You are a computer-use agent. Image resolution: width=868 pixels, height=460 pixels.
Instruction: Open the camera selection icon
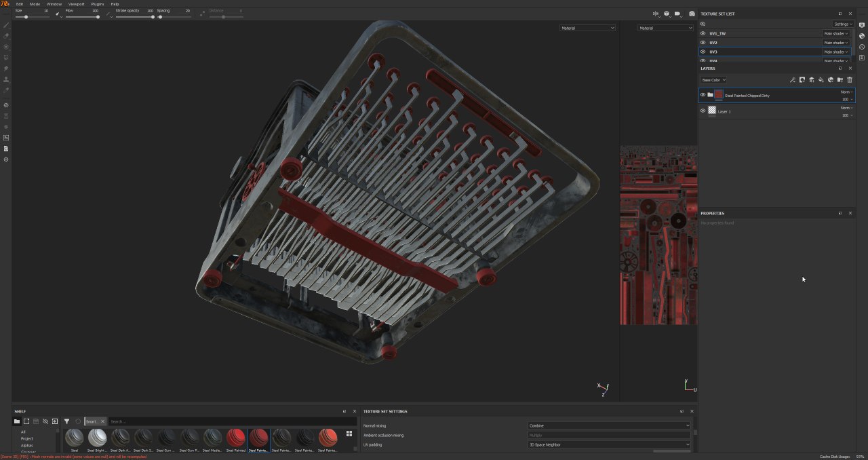pyautogui.click(x=677, y=14)
